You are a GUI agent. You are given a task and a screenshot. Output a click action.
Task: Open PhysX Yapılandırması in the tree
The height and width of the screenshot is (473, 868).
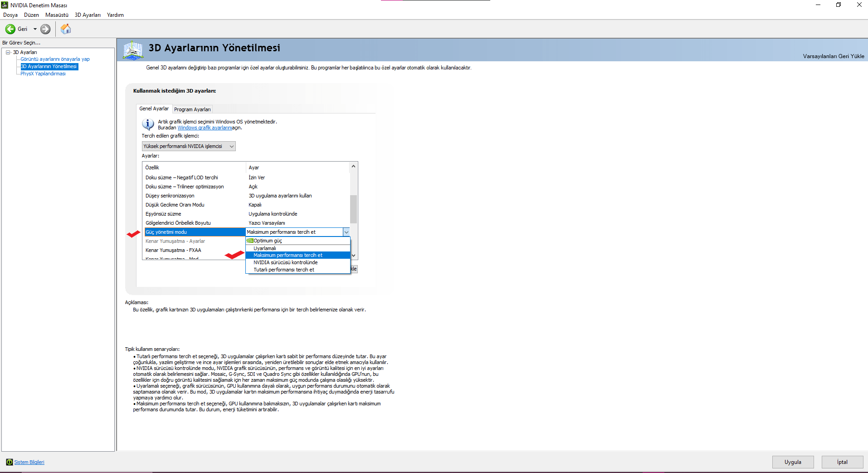tap(43, 74)
